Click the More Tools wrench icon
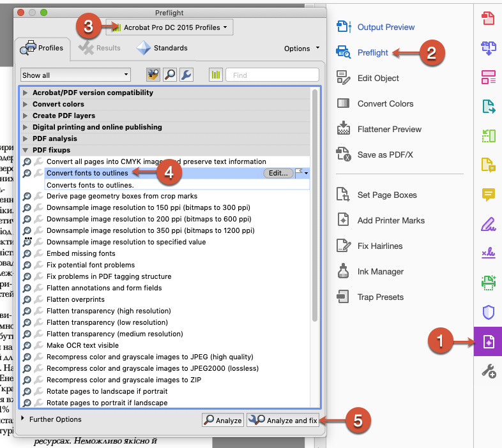The height and width of the screenshot is (448, 502). 489,371
